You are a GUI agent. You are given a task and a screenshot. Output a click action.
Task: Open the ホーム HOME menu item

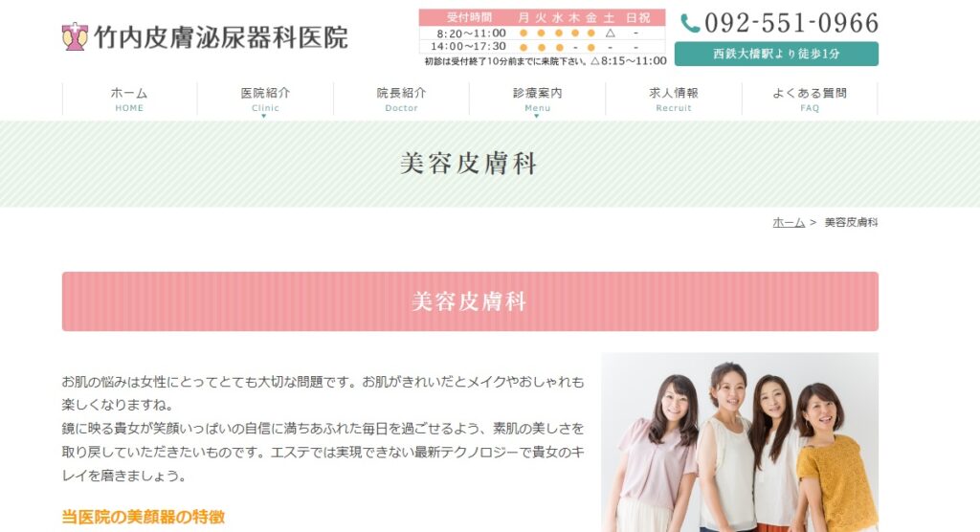coord(129,99)
